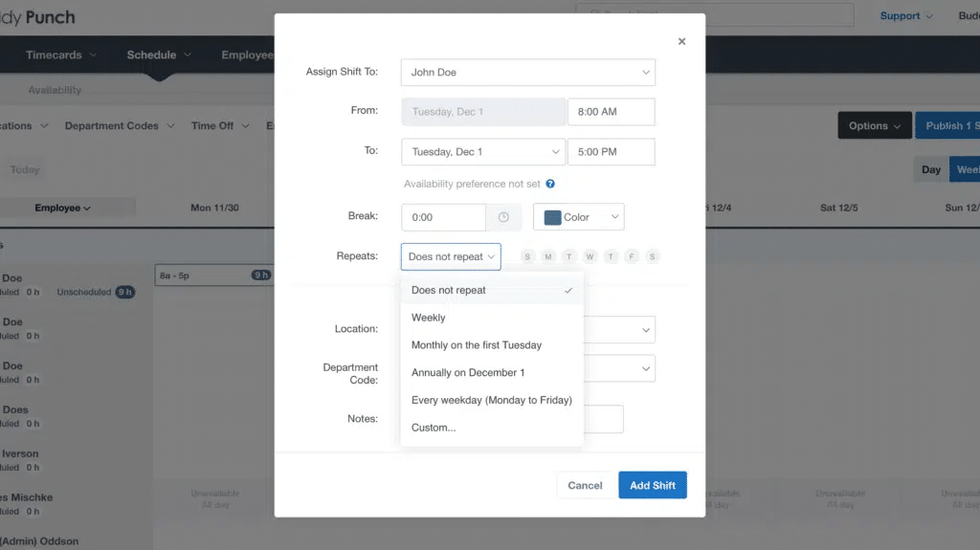
Task: Open the Assign Shift To dropdown
Action: pos(527,73)
